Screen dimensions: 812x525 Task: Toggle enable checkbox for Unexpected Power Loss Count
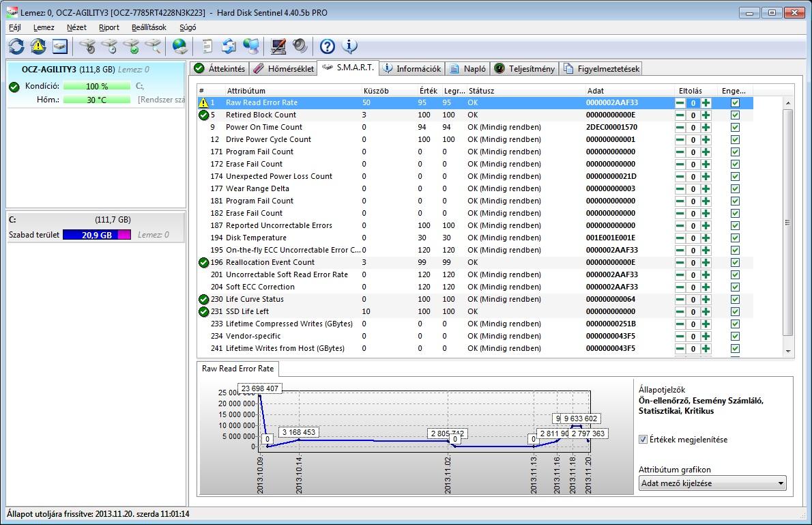735,176
